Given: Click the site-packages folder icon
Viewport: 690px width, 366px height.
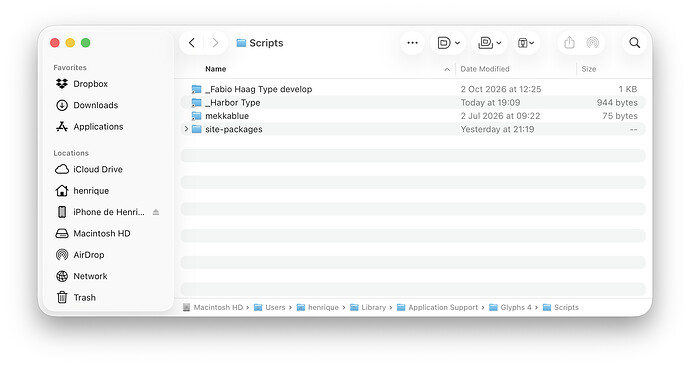Looking at the screenshot, I should [196, 129].
